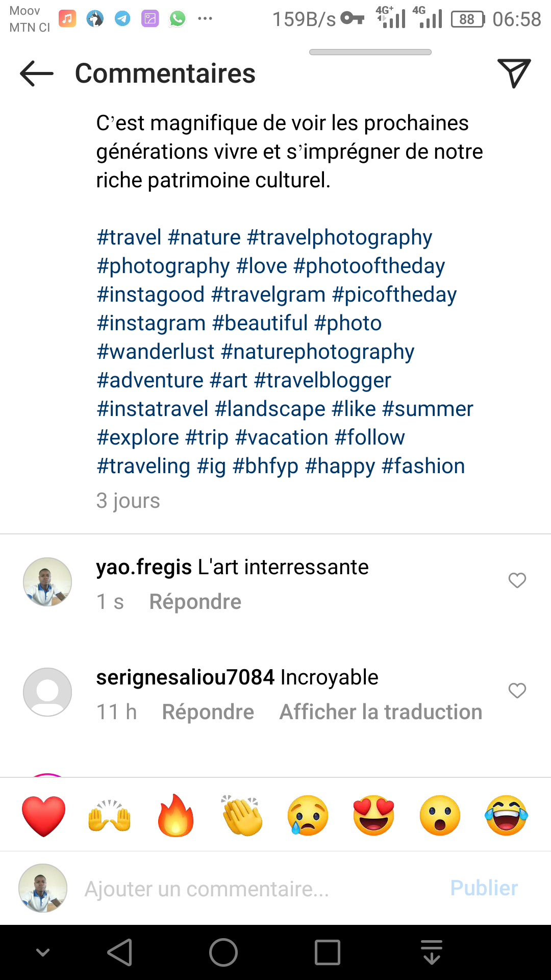
Task: Insert the laughing with tears emoji
Action: click(506, 815)
